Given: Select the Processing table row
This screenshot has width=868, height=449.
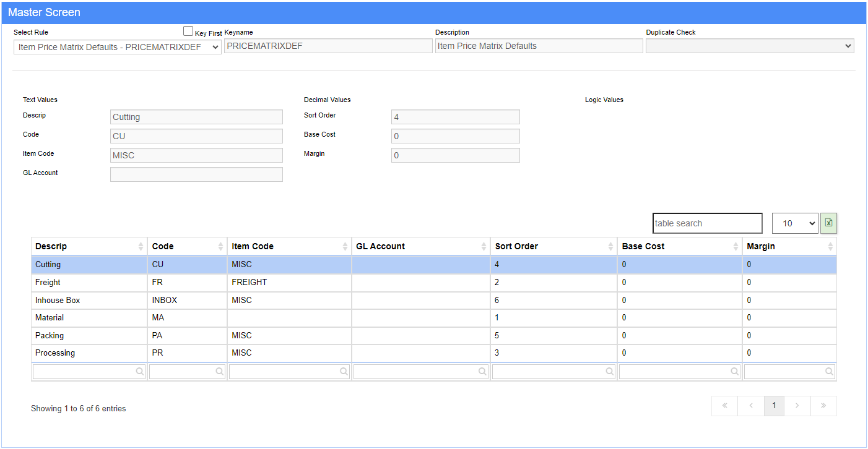Looking at the screenshot, I should (434, 353).
